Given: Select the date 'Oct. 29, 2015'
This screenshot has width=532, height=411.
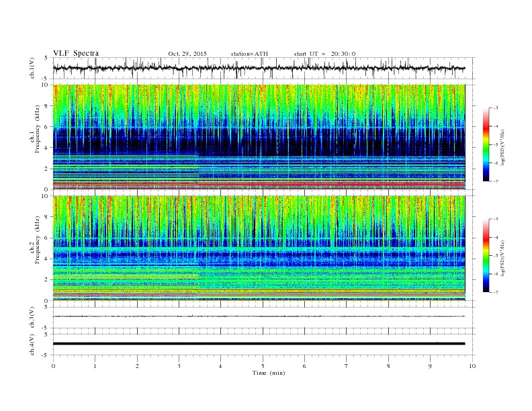Looking at the screenshot, I should (x=187, y=54).
